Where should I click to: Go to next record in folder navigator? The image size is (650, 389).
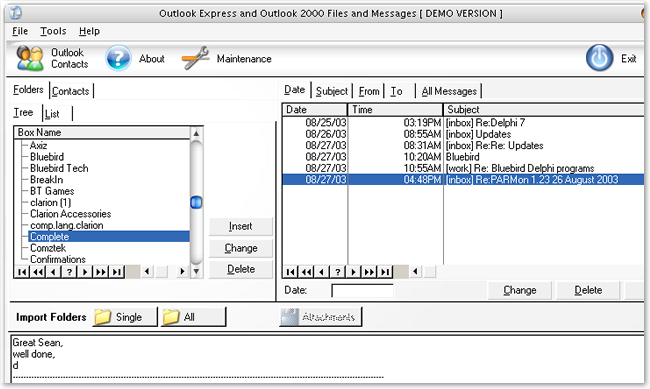[85, 272]
